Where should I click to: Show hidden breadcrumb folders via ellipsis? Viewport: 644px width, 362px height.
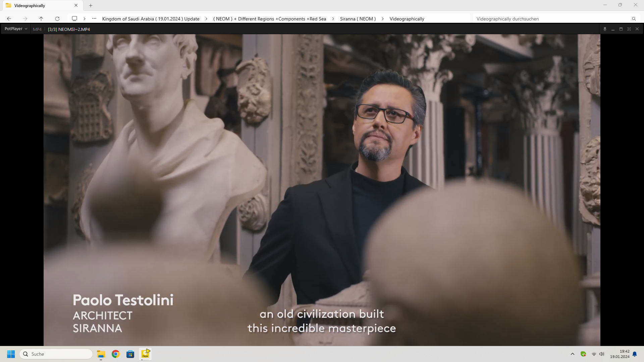[94, 19]
